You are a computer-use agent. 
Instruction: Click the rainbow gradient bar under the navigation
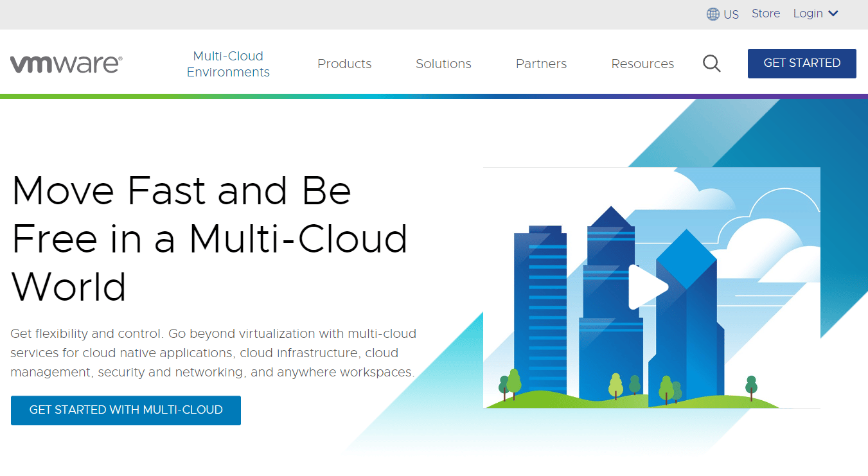point(434,96)
